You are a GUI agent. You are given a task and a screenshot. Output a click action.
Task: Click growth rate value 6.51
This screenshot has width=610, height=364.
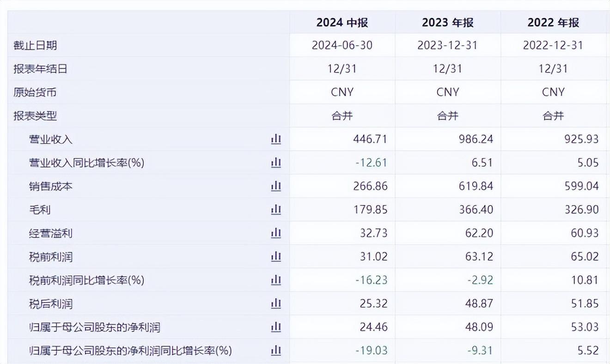pyautogui.click(x=482, y=163)
